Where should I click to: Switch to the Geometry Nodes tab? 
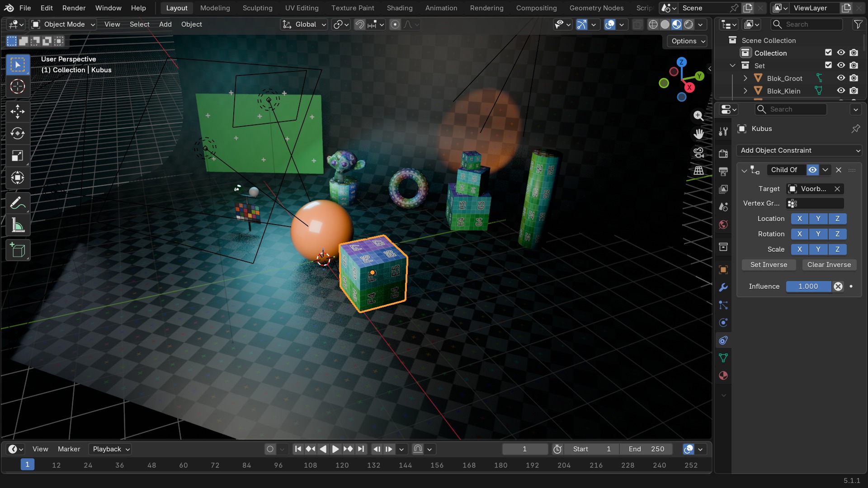(596, 8)
